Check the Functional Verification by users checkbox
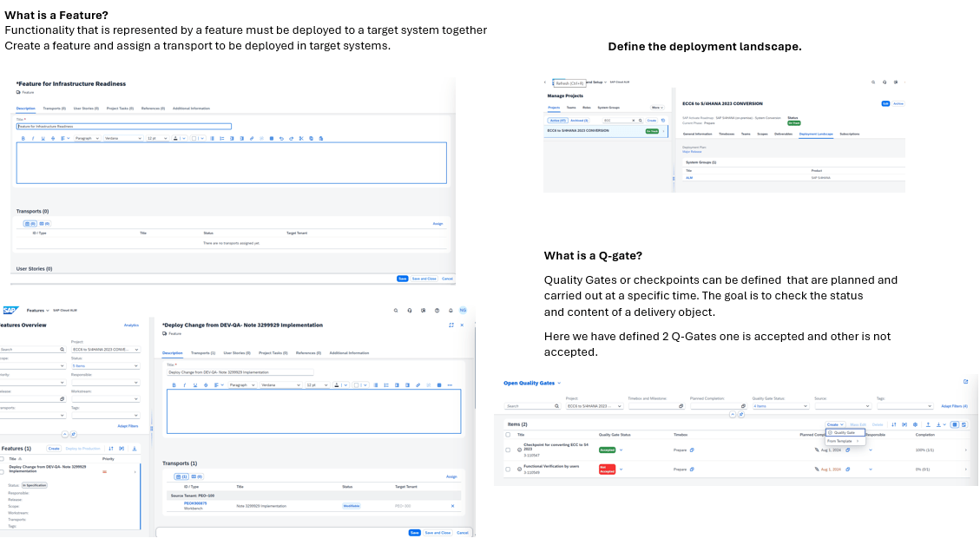This screenshot has width=980, height=545. point(508,468)
